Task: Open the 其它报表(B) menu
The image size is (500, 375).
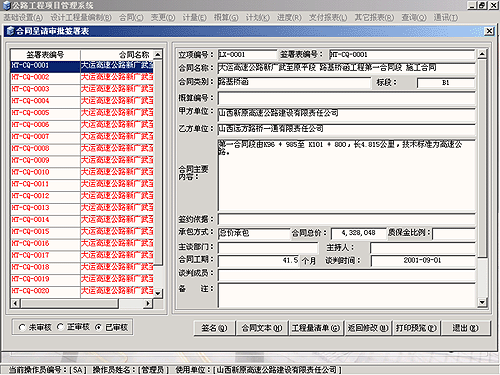Action: point(374,17)
